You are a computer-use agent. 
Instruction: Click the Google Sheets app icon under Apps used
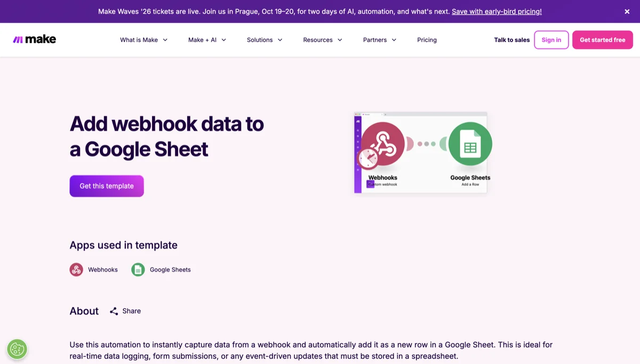pyautogui.click(x=138, y=270)
